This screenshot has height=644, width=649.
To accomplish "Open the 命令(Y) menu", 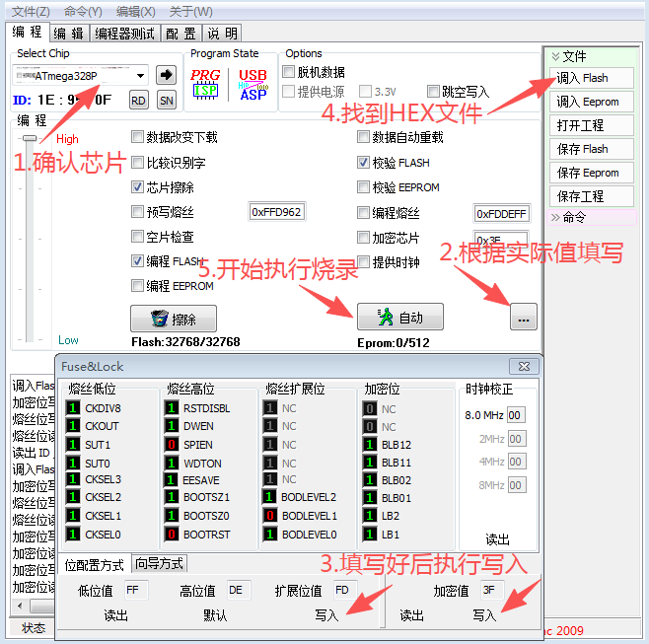I will 83,12.
